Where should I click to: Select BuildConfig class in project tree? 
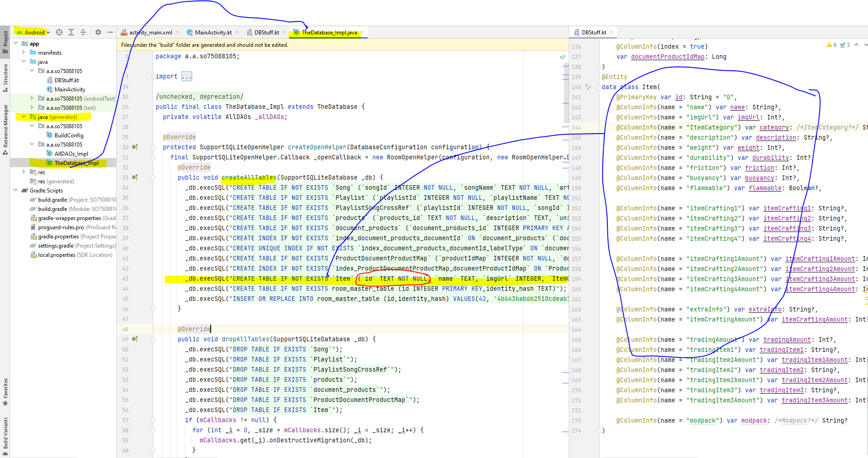65,136
